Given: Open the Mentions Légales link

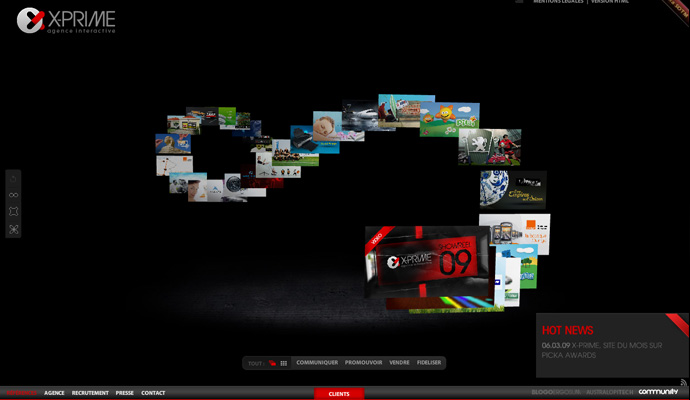Looking at the screenshot, I should coord(558,2).
